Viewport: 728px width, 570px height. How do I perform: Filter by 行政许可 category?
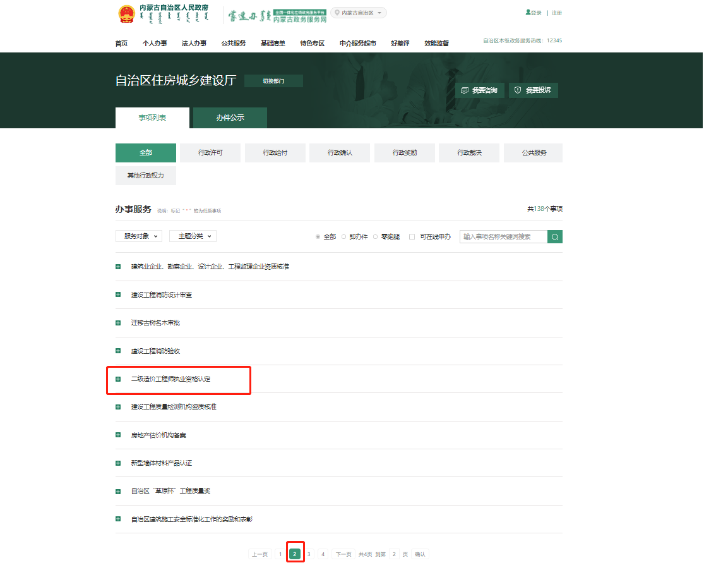(x=210, y=153)
